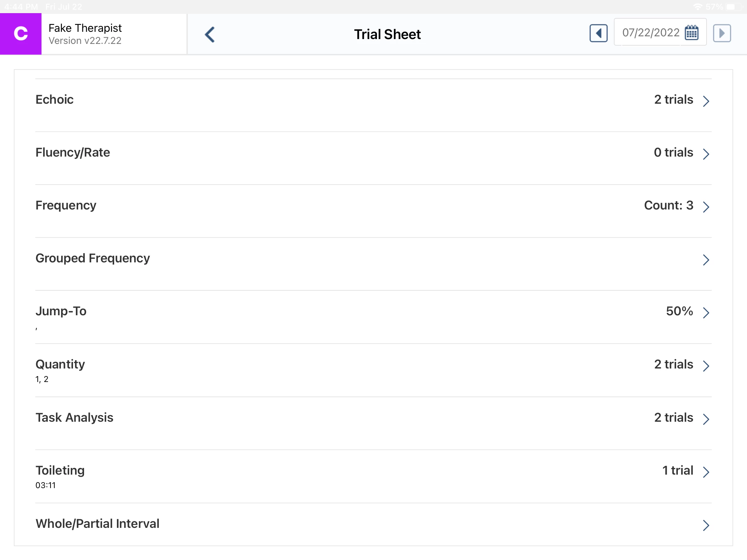This screenshot has width=747, height=560.
Task: Click the Count: 3 frequency value
Action: pyautogui.click(x=668, y=205)
